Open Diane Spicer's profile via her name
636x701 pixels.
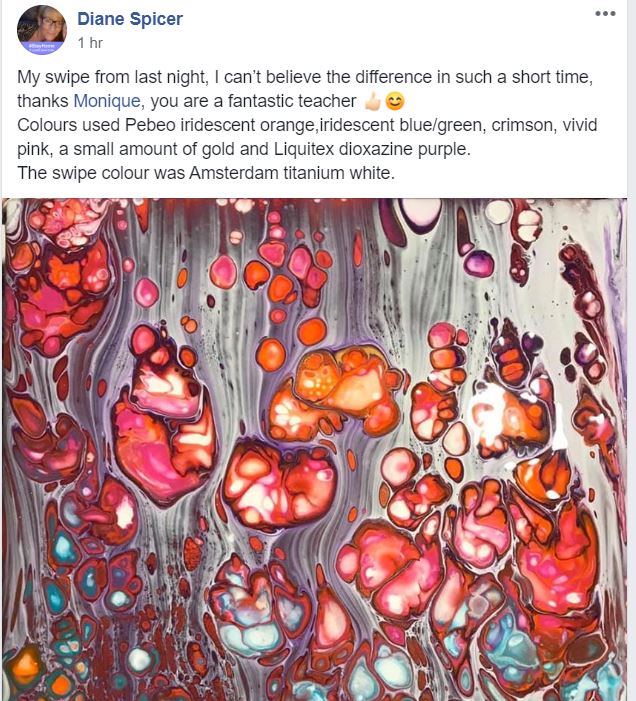130,19
